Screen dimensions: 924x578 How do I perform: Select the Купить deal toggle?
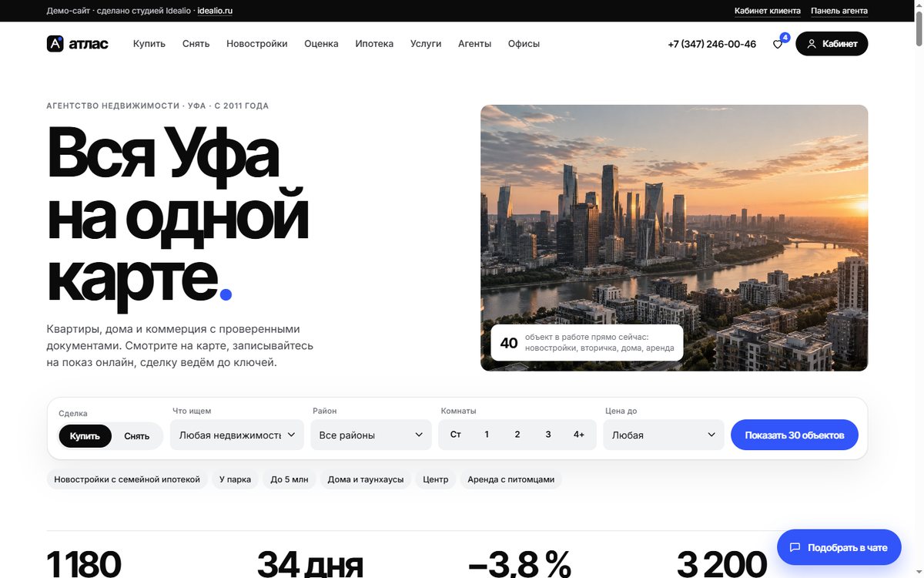[85, 435]
